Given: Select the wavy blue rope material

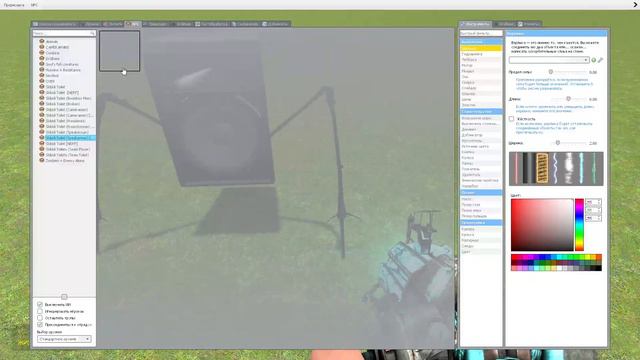Looking at the screenshot, I should [x=555, y=168].
